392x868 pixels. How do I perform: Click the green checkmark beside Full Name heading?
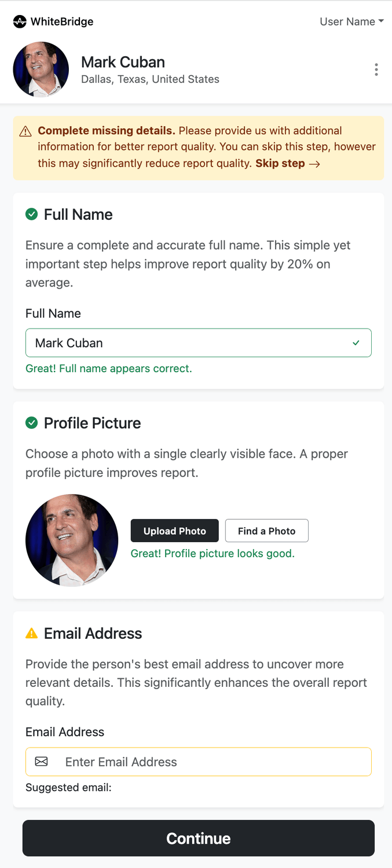(31, 214)
